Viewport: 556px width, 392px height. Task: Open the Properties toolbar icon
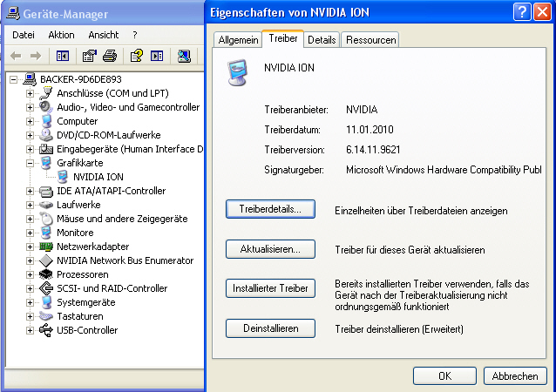pos(90,56)
